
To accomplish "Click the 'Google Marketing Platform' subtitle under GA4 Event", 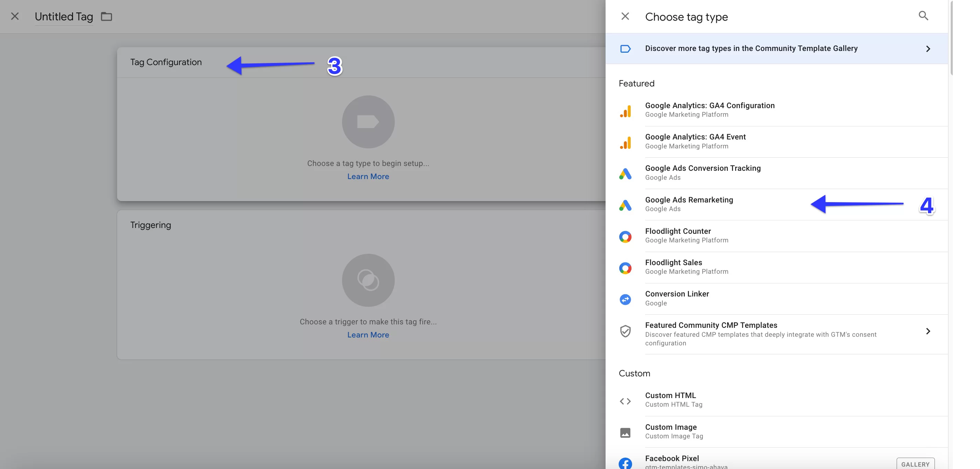I will pyautogui.click(x=687, y=146).
